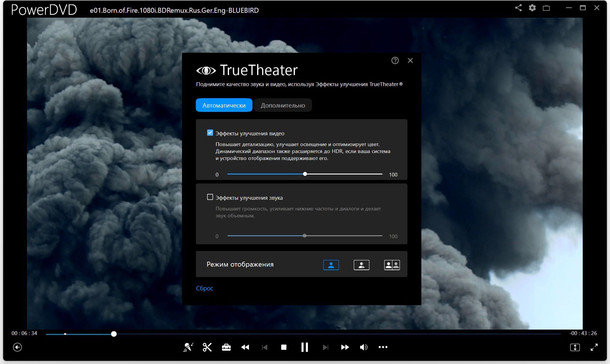Select the Автоматически tab
This screenshot has width=610, height=364.
[224, 105]
